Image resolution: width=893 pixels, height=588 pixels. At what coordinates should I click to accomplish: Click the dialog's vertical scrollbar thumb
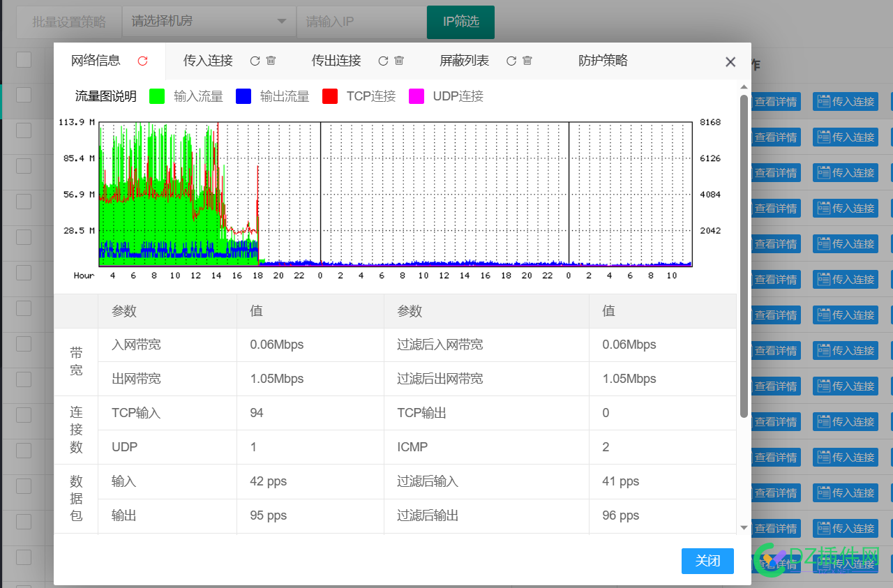744,256
